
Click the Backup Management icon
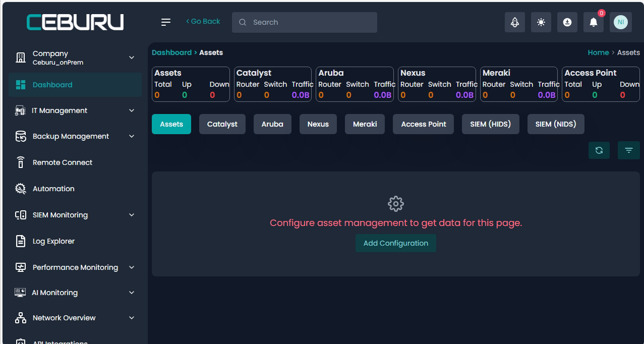[x=21, y=137]
